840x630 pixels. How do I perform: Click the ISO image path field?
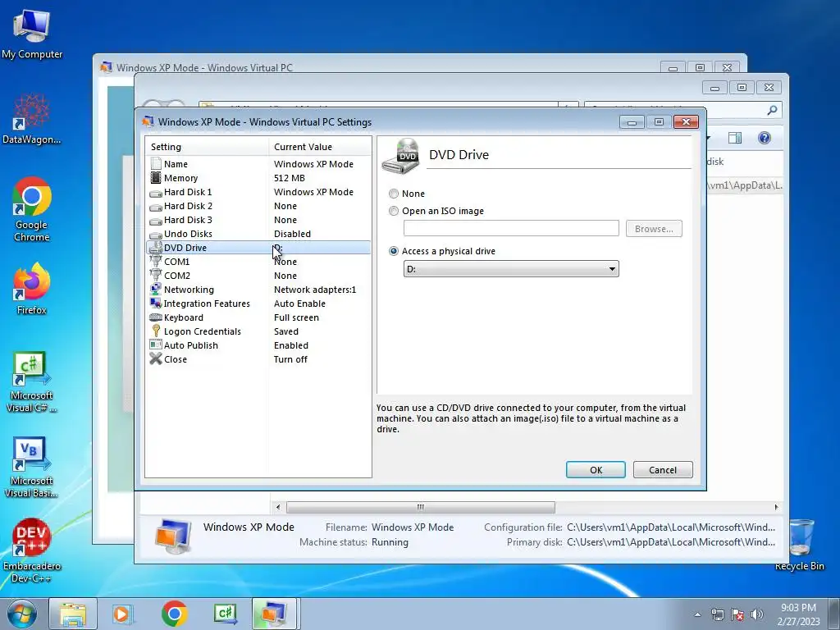511,228
